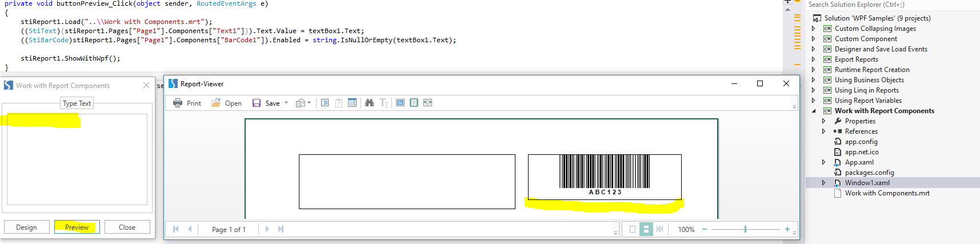This screenshot has height=244, width=980.
Task: Click the Close button in Work with Report Components
Action: 127,227
